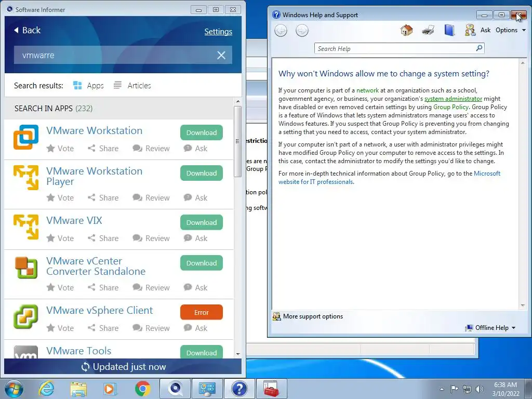Screen dimensions: 532x399
Task: Open VMware VIX app icon
Action: (x=26, y=227)
